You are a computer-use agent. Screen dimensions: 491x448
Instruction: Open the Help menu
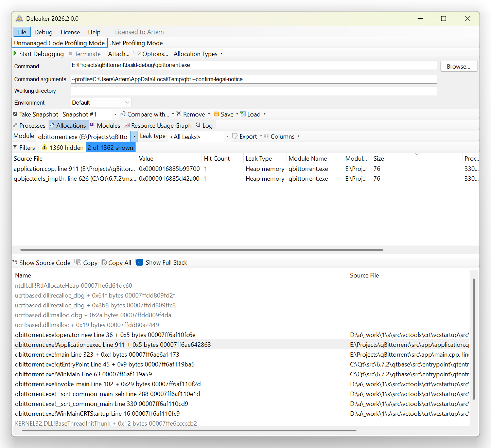(94, 32)
